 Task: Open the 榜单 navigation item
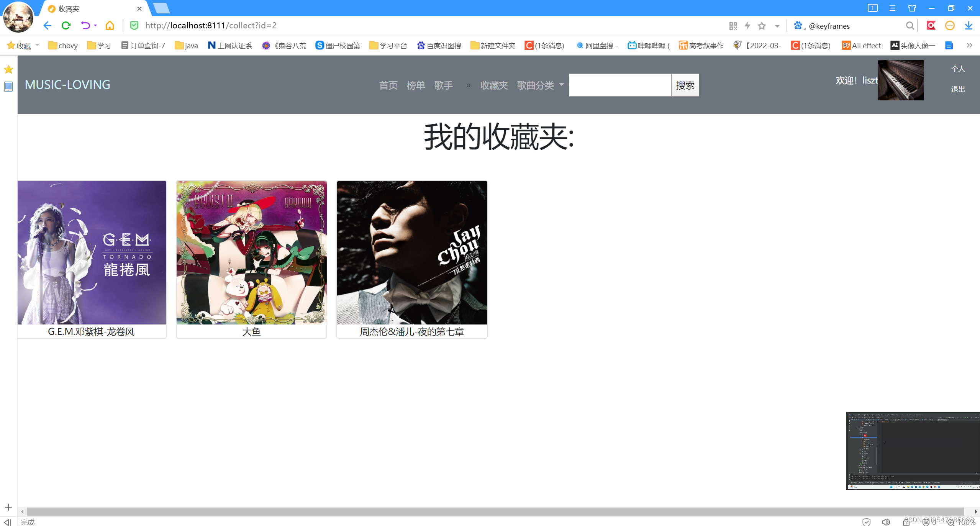pos(416,85)
